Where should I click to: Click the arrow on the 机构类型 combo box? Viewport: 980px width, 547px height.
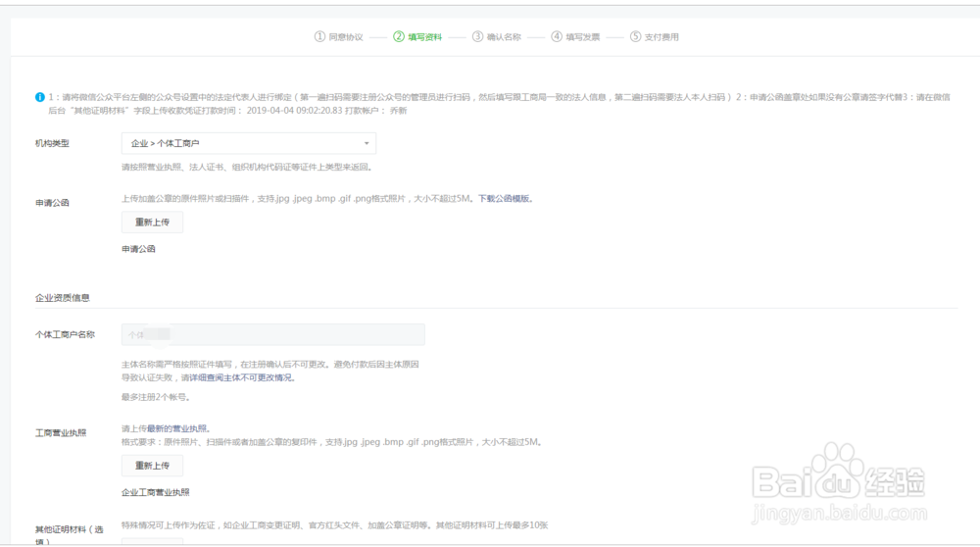coord(367,143)
